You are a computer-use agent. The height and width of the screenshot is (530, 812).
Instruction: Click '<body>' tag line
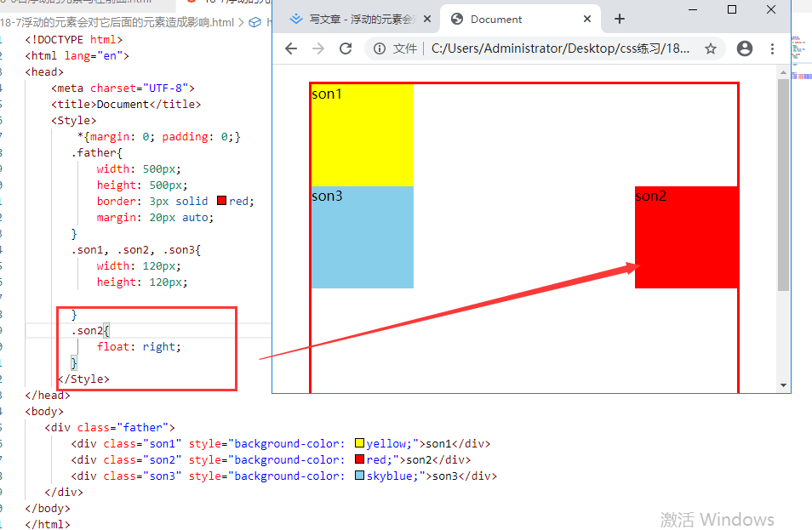(44, 412)
